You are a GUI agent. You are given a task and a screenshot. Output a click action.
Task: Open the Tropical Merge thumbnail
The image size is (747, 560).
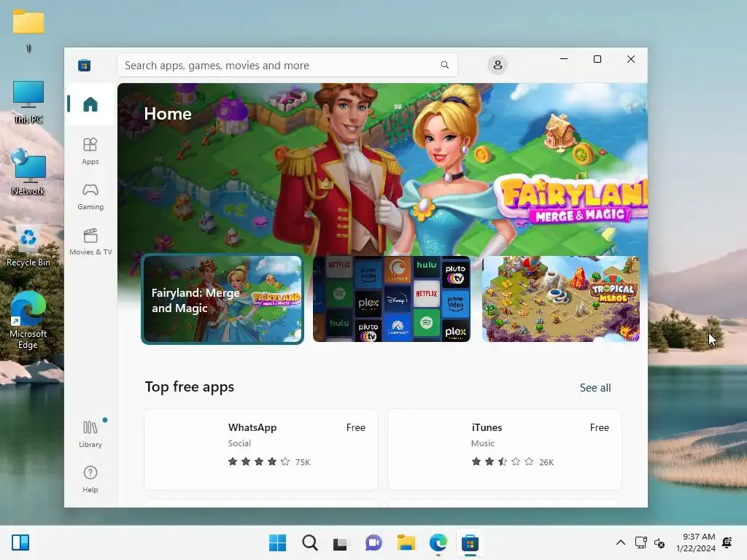(x=561, y=299)
